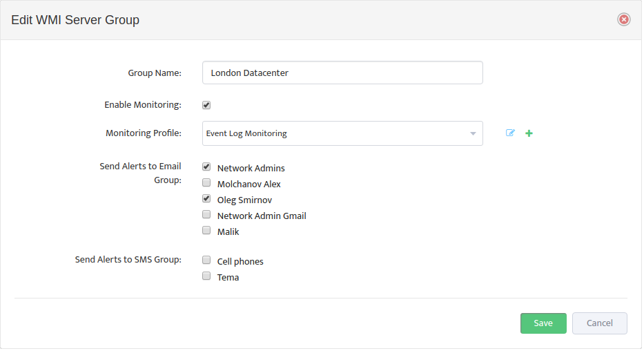
Task: Click the green Save button
Action: pos(543,323)
